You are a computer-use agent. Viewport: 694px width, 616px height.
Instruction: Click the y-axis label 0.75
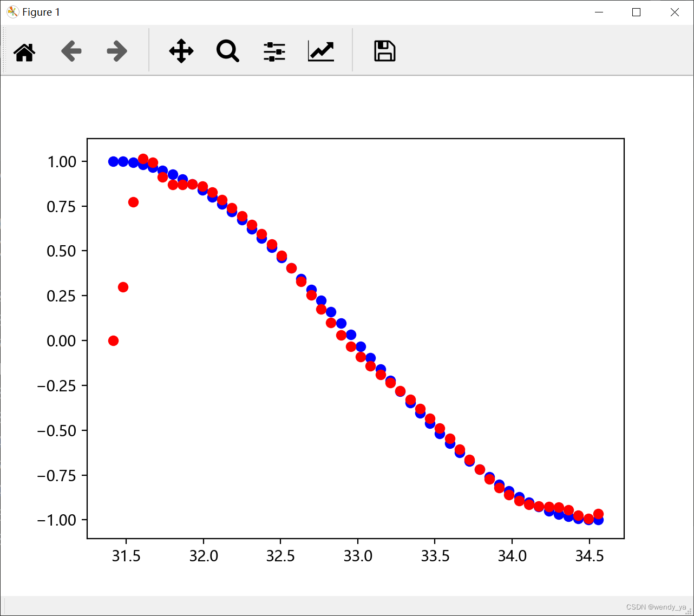coord(62,206)
